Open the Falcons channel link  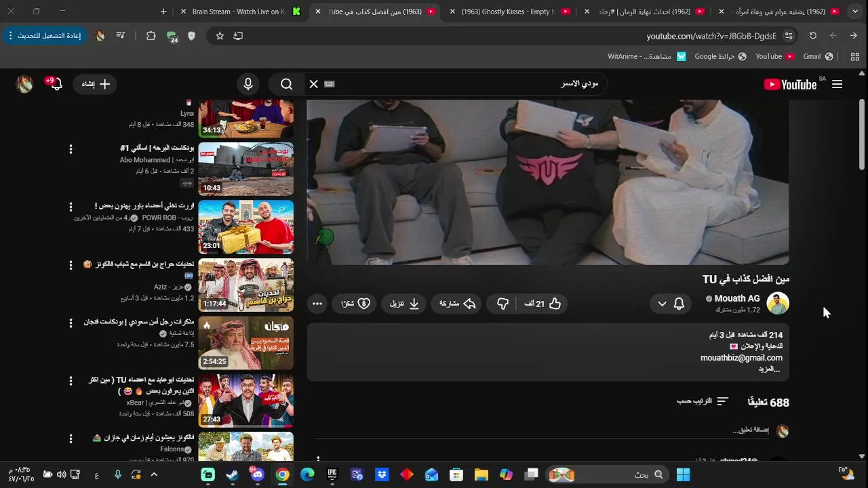172,449
